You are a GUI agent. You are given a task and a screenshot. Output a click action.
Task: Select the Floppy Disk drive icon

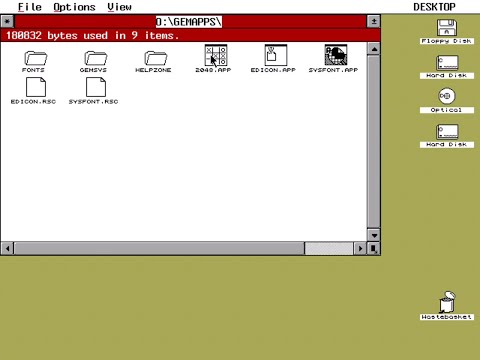[447, 32]
